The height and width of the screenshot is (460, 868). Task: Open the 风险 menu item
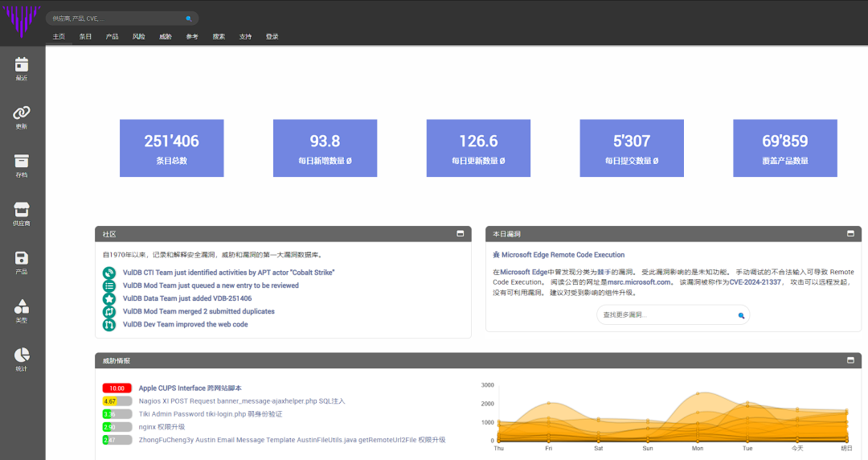(139, 36)
